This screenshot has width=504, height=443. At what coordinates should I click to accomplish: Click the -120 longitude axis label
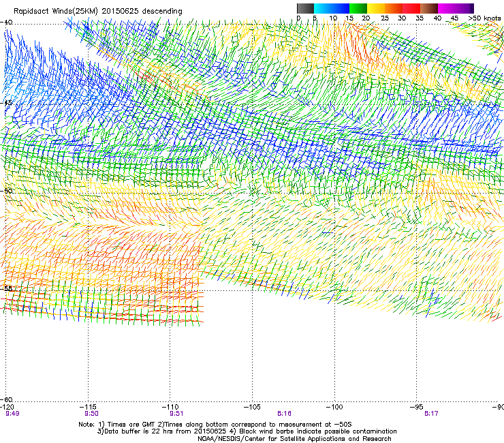[7, 407]
